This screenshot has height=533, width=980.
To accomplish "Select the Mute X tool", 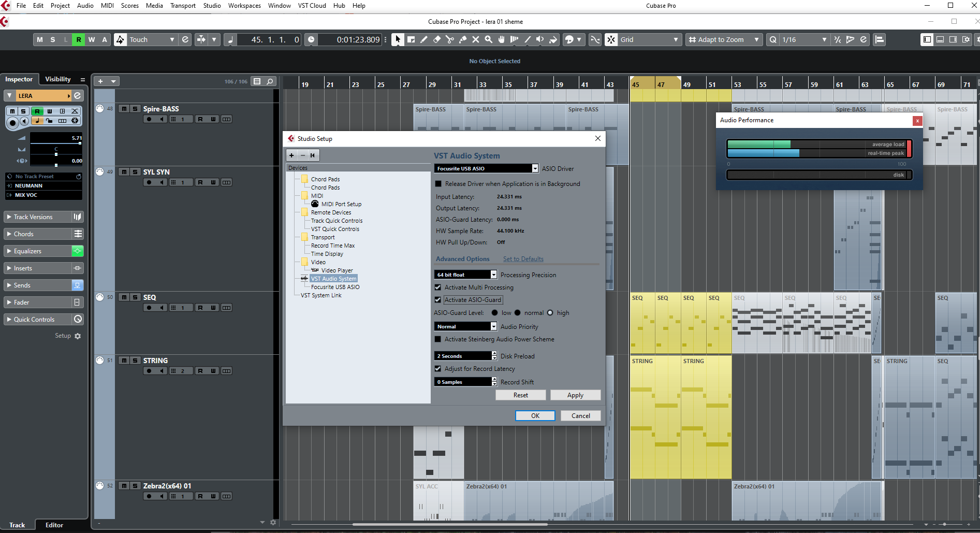I will pyautogui.click(x=476, y=39).
